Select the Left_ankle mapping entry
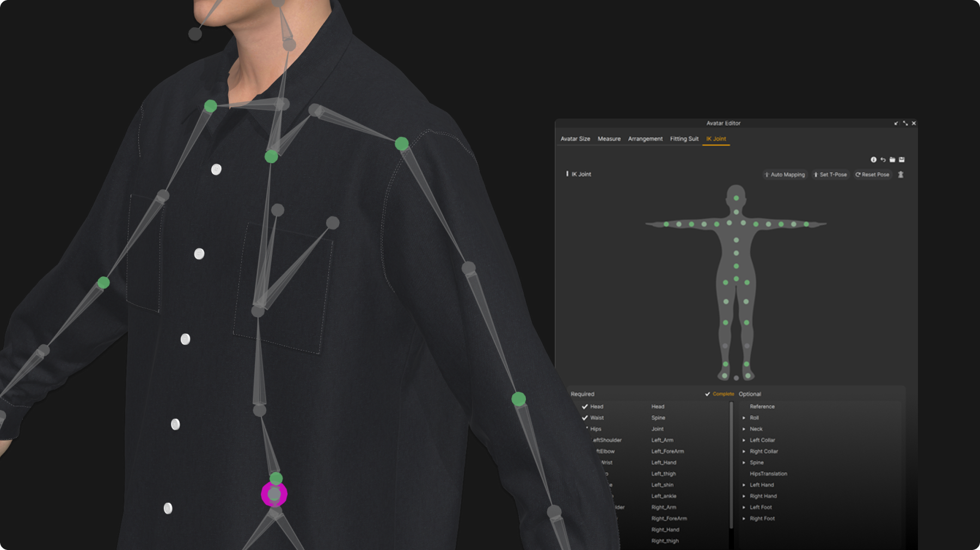Image resolution: width=980 pixels, height=550 pixels. 664,496
